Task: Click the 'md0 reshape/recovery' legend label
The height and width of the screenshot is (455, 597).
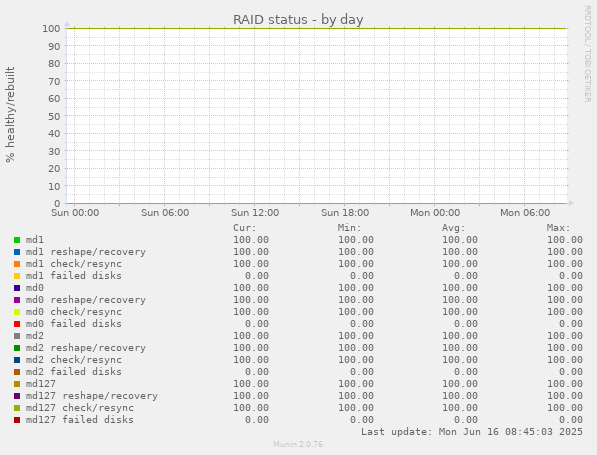Action: [86, 300]
